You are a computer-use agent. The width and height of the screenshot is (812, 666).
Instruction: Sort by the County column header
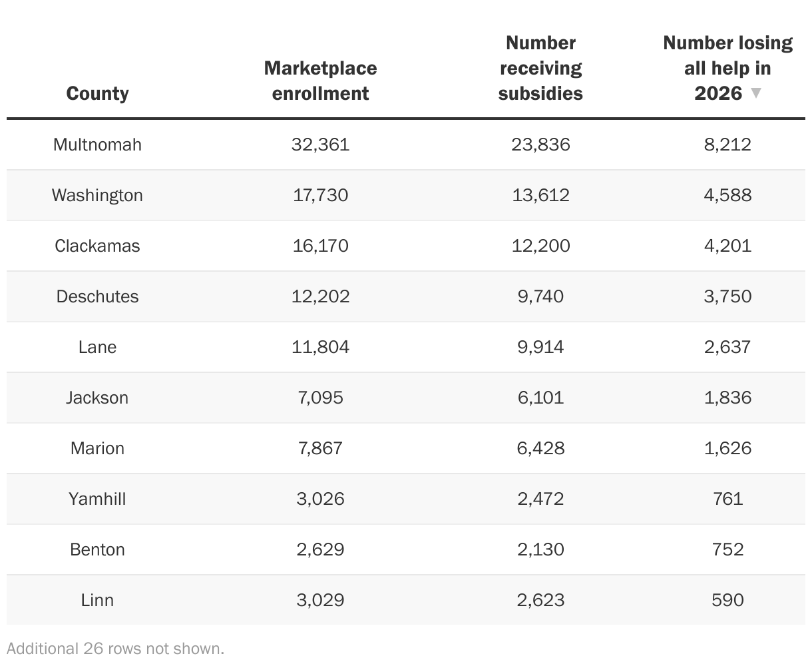click(97, 93)
